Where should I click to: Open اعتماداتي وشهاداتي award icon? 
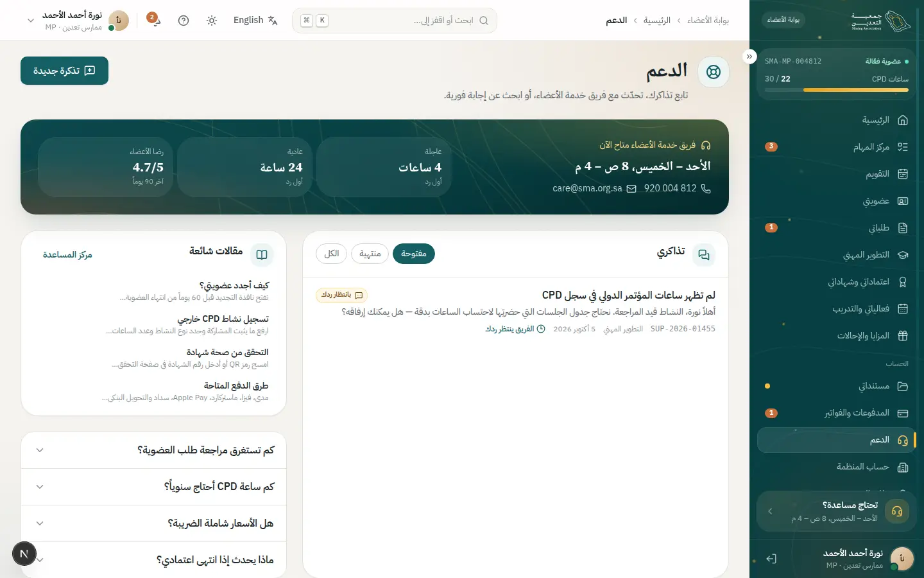click(903, 282)
